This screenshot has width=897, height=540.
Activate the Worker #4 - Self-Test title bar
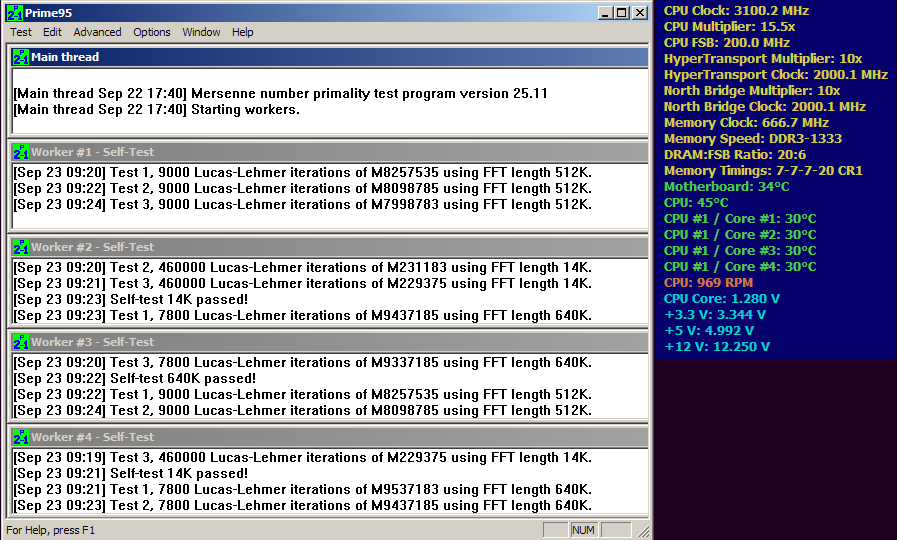(330, 436)
